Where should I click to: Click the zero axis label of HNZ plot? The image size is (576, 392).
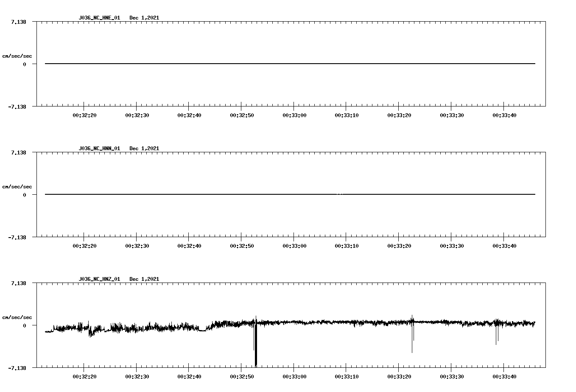(25, 325)
